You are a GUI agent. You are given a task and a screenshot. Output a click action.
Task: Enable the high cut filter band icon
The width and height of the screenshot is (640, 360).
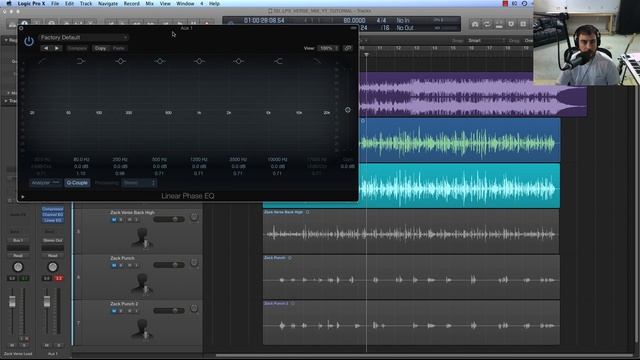click(x=317, y=61)
